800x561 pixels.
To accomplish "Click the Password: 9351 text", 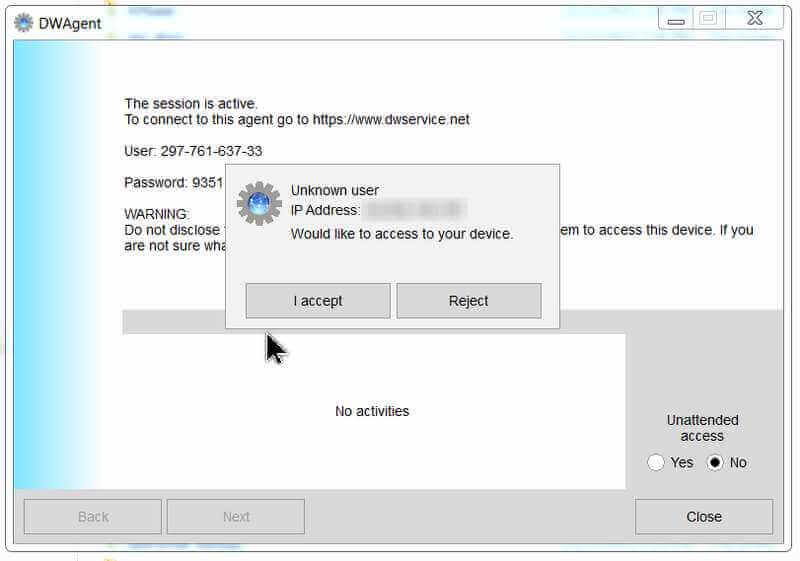I will (x=173, y=183).
